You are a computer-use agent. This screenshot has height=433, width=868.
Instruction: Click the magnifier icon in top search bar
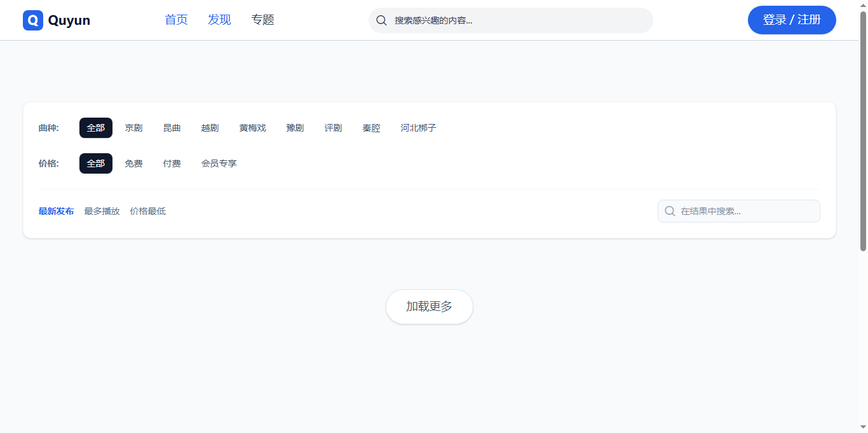pyautogui.click(x=381, y=20)
